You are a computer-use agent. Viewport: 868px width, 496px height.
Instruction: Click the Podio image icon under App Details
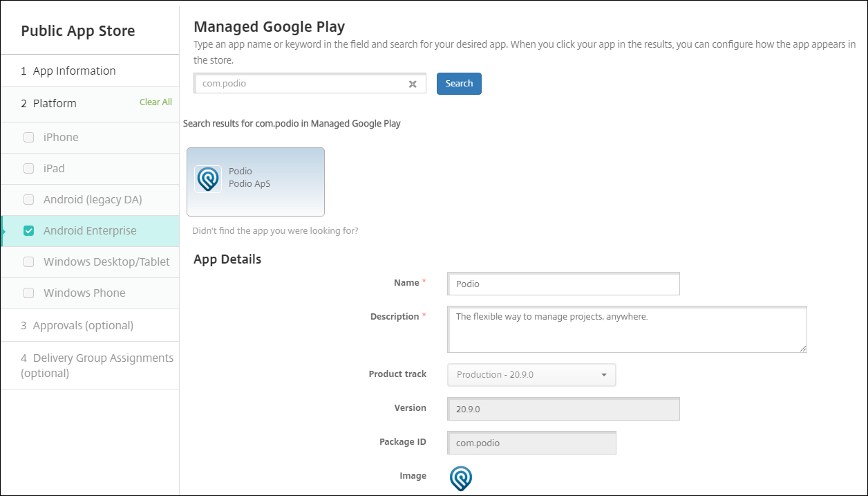[461, 478]
